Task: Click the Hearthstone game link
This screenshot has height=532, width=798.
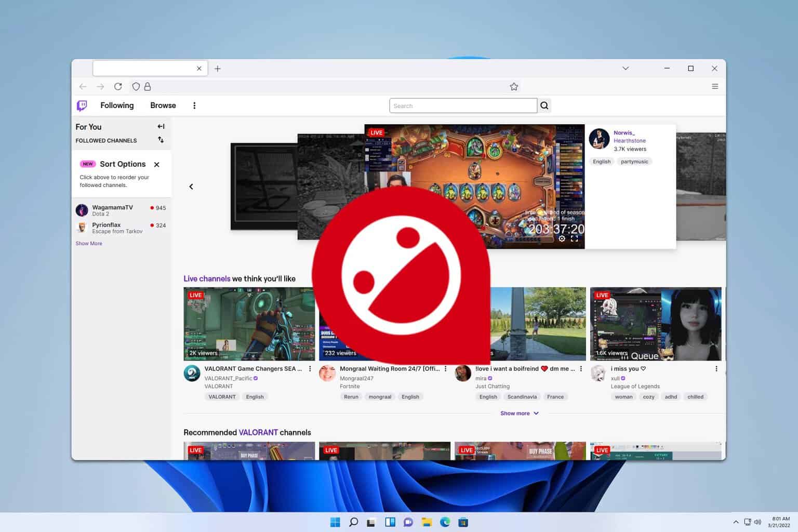Action: coord(630,141)
